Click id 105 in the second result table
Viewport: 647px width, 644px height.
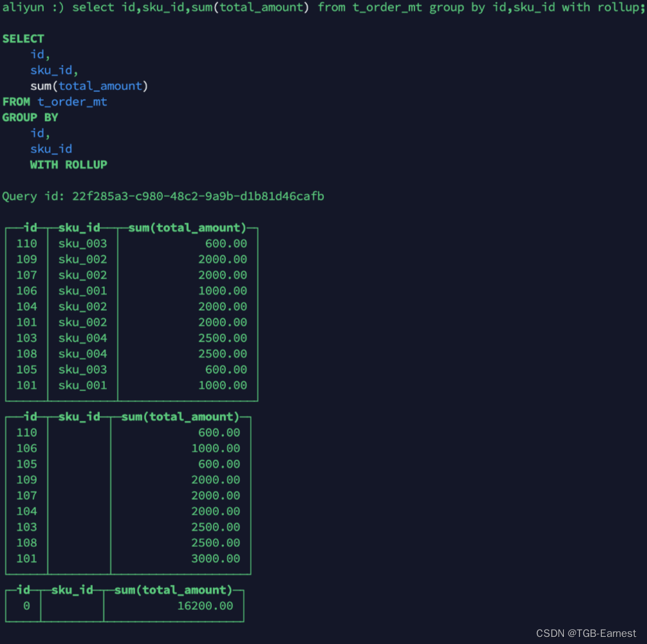pos(27,465)
